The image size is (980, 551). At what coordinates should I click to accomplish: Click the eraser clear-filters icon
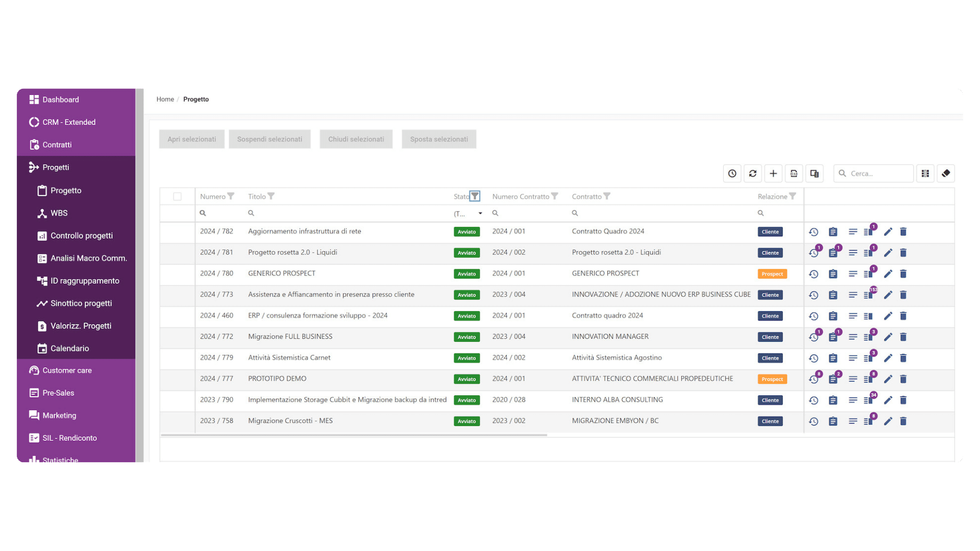click(946, 173)
